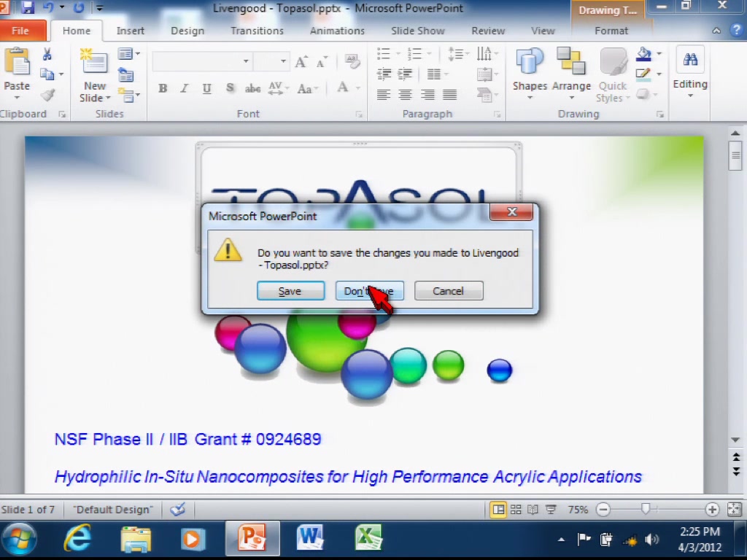Toggle Underline formatting
Viewport: 747px width, 560px height.
click(206, 88)
